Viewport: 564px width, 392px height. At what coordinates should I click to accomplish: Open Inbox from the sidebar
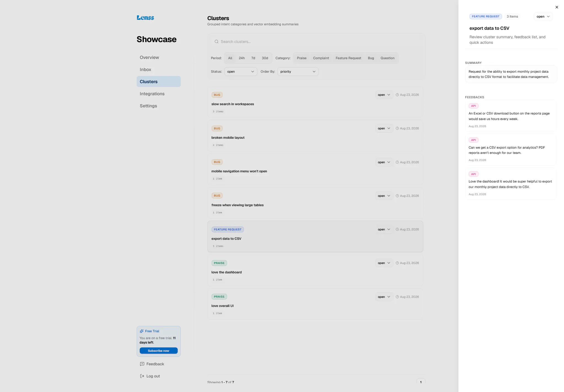point(159,69)
